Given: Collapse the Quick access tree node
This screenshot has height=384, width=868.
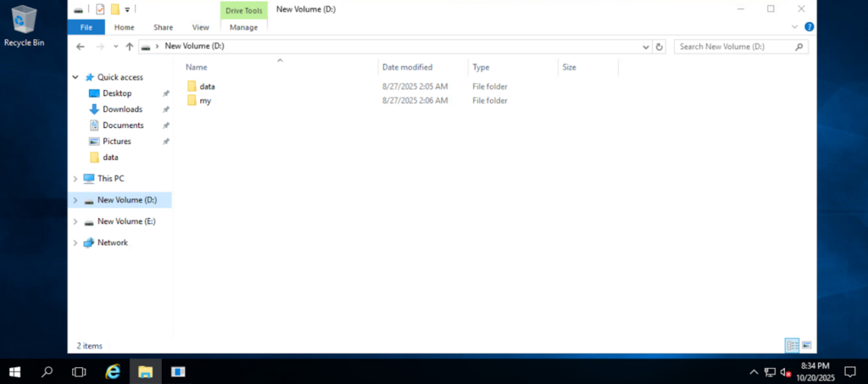Looking at the screenshot, I should [75, 77].
